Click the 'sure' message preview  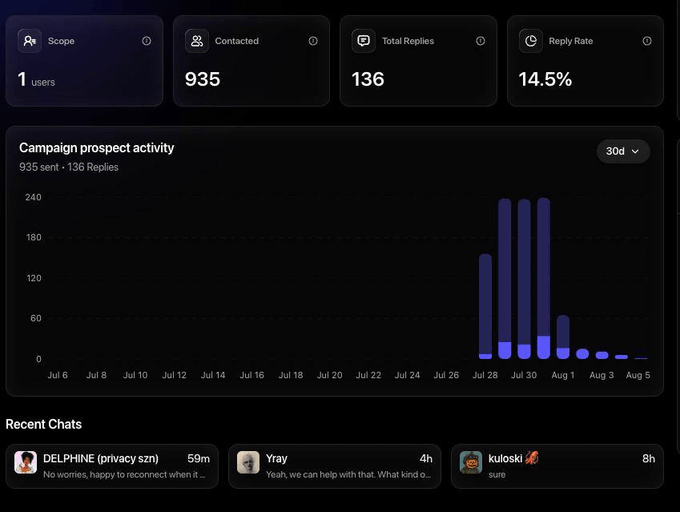click(x=497, y=475)
